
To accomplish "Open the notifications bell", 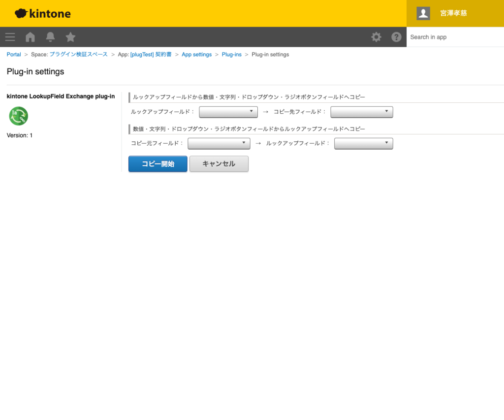I will coord(50,37).
